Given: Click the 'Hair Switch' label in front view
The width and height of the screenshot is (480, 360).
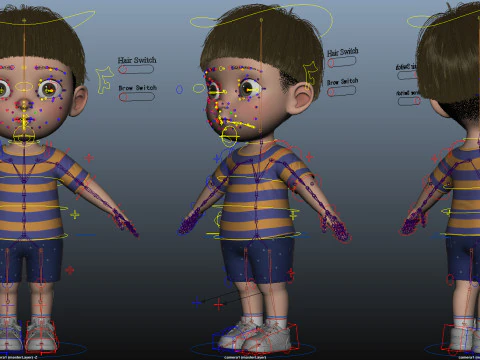Looking at the screenshot, I should click(x=137, y=60).
